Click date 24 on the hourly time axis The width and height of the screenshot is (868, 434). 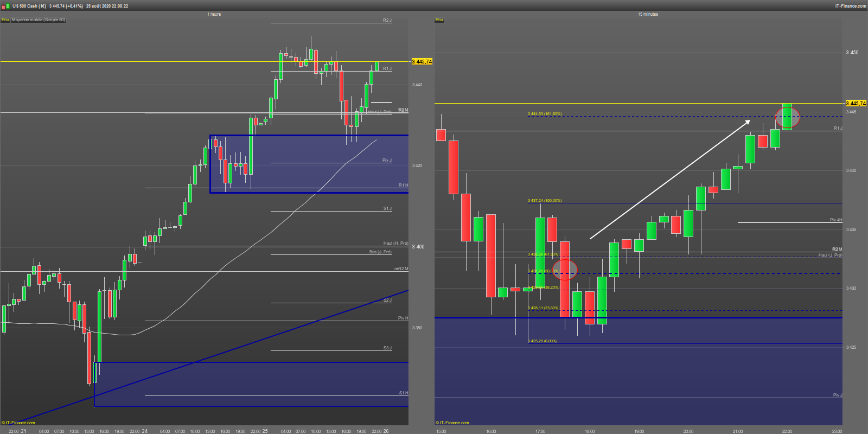point(145,431)
